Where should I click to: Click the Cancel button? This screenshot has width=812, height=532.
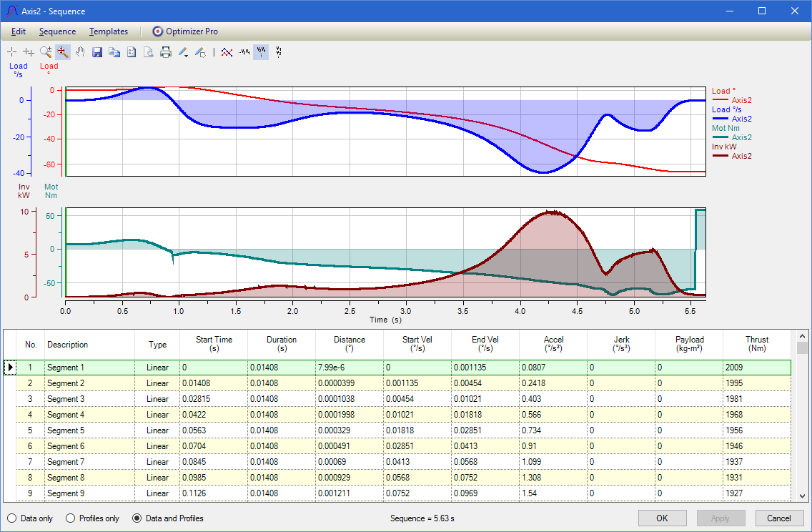778,518
